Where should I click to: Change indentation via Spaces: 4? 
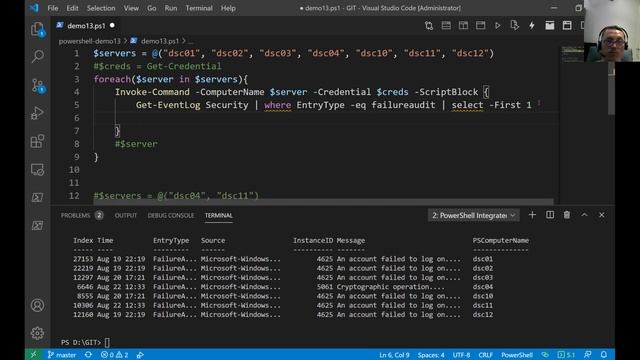coord(431,355)
